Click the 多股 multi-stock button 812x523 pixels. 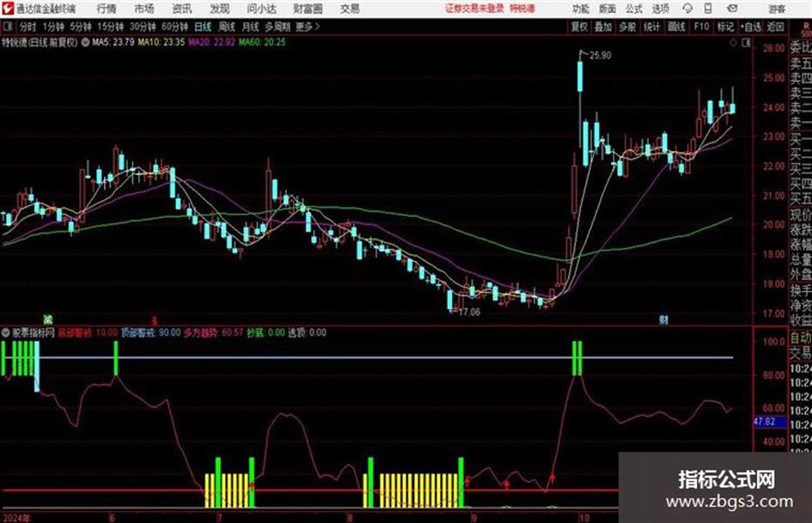[x=627, y=27]
